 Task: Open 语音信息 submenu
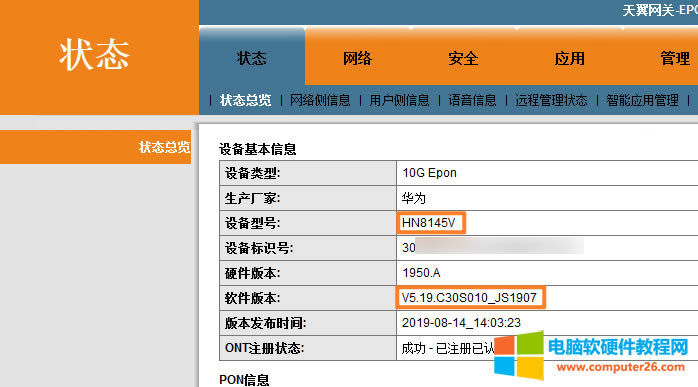pos(472,100)
